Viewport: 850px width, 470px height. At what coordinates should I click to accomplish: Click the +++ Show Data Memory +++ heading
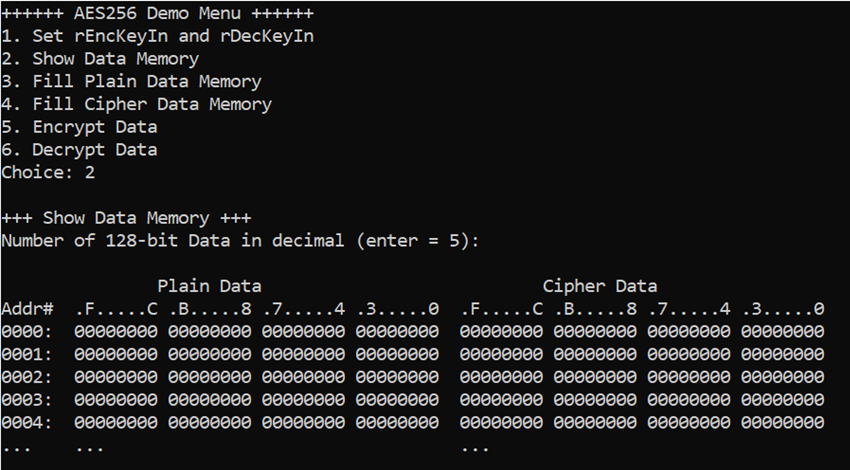click(x=126, y=218)
